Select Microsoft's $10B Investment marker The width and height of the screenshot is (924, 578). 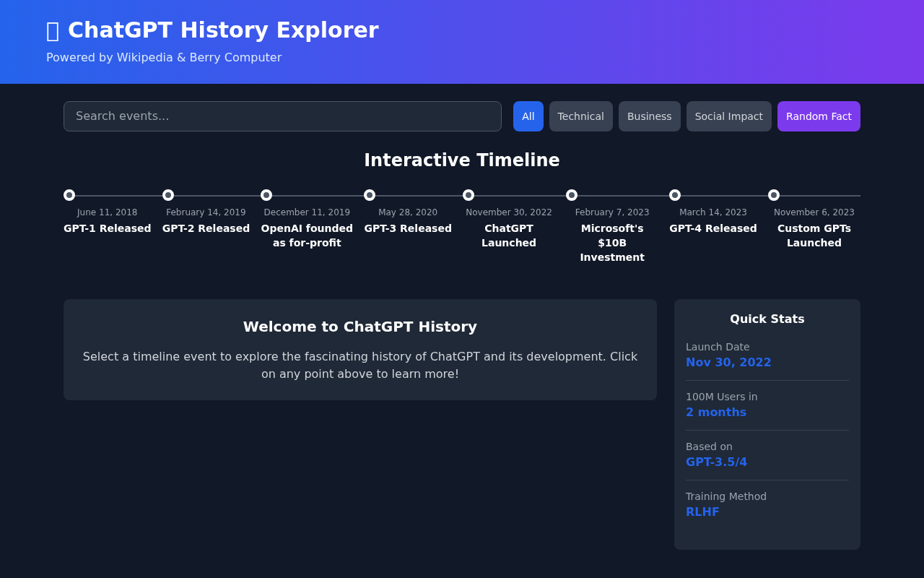pos(572,194)
